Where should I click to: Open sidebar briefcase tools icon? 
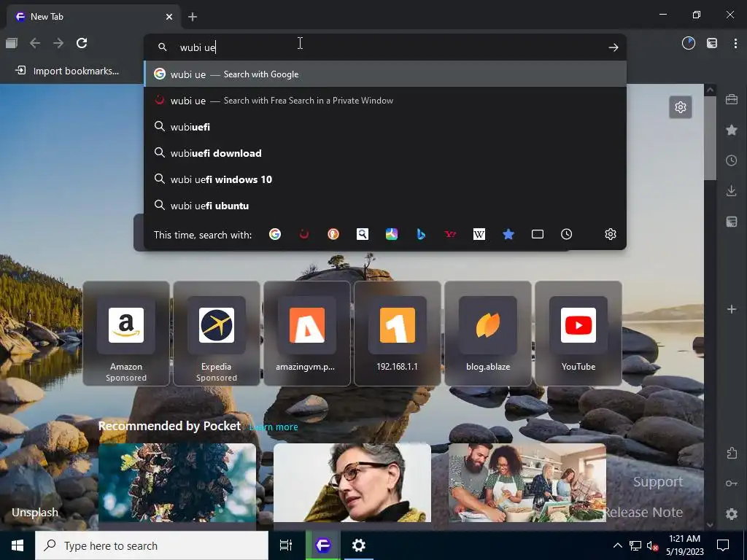point(732,99)
